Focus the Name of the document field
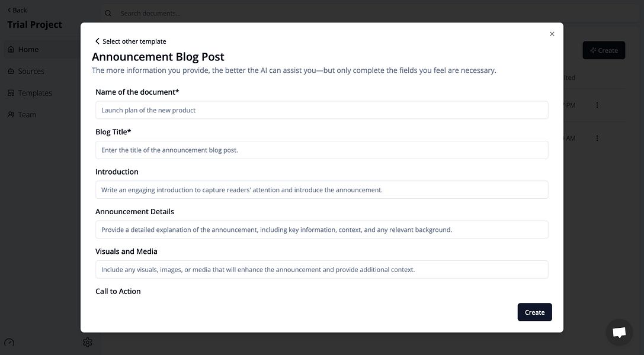Image resolution: width=644 pixels, height=355 pixels. coord(322,110)
